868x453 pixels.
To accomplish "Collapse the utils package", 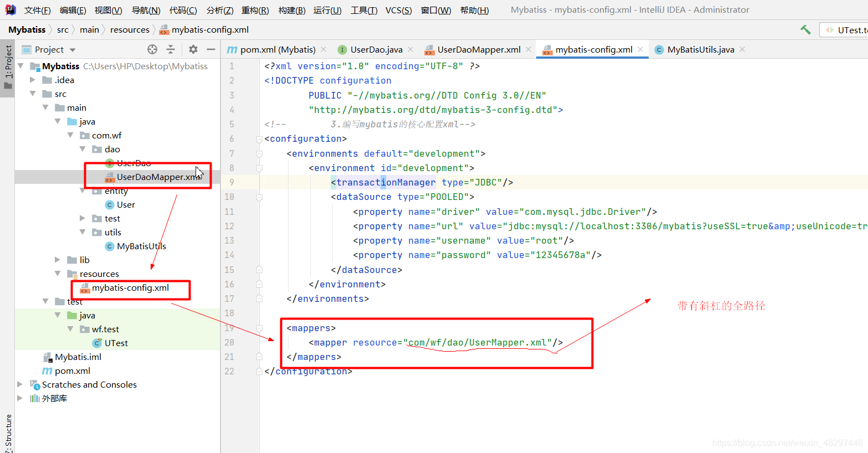I will click(83, 232).
